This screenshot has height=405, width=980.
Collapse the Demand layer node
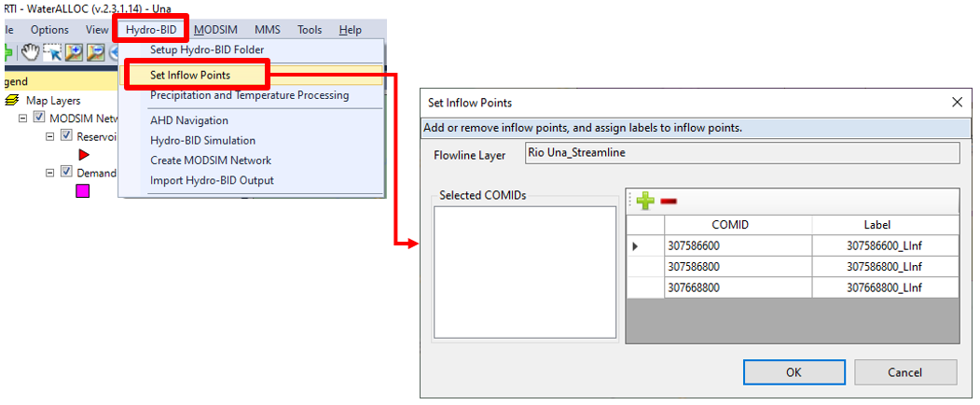tap(50, 172)
